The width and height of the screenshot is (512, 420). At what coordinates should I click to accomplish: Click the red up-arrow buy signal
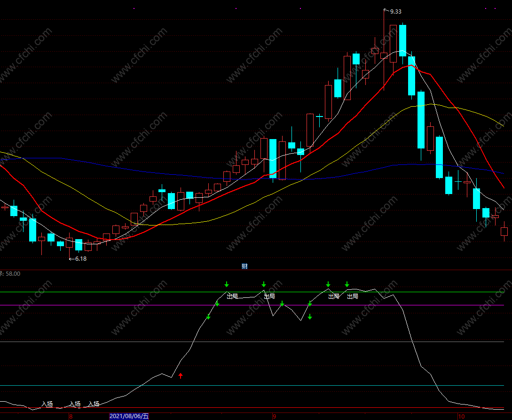pyautogui.click(x=181, y=376)
